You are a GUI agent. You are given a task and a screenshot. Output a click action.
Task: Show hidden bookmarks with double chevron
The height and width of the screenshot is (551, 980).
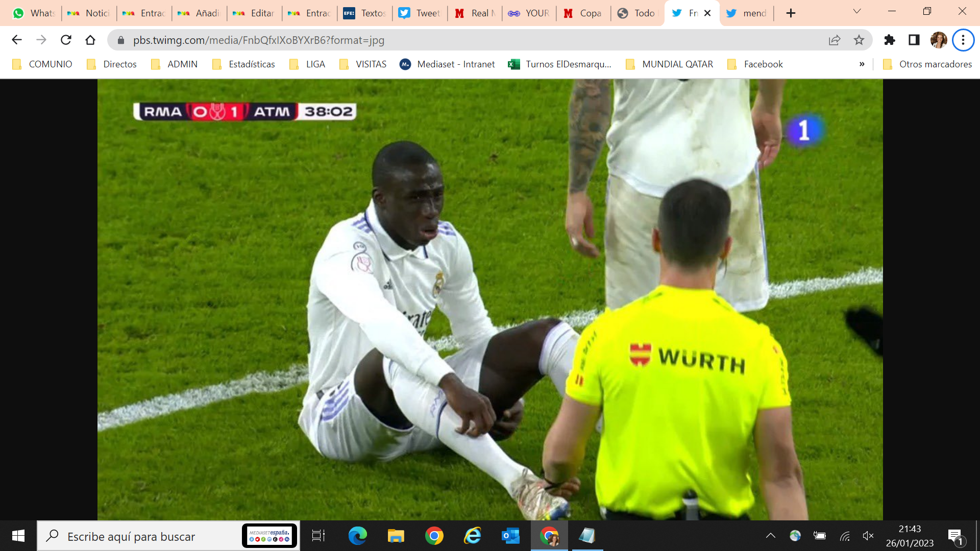pos(862,64)
